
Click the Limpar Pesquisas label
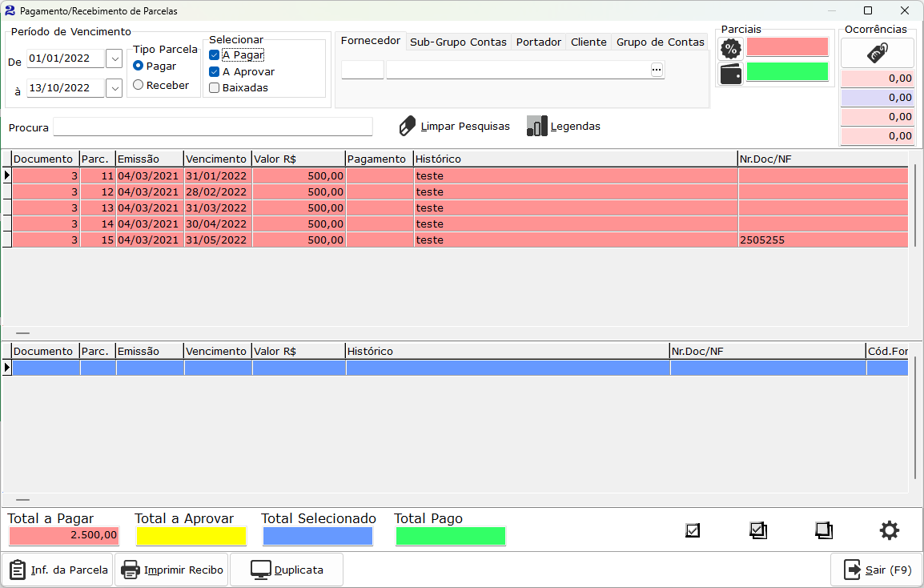pyautogui.click(x=465, y=127)
